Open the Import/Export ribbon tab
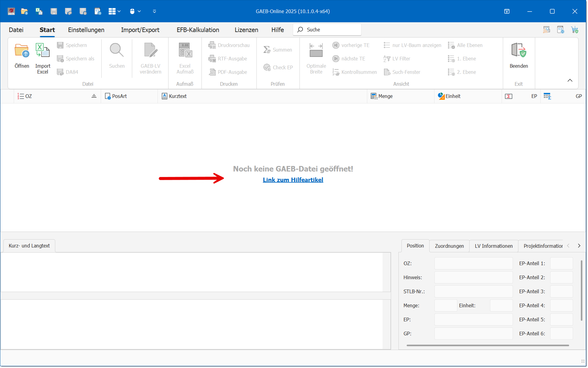 point(140,30)
